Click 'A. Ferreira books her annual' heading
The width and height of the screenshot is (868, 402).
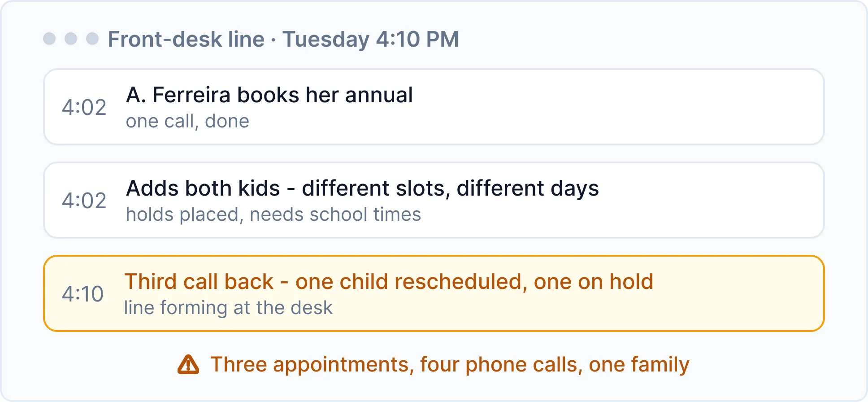pyautogui.click(x=269, y=95)
